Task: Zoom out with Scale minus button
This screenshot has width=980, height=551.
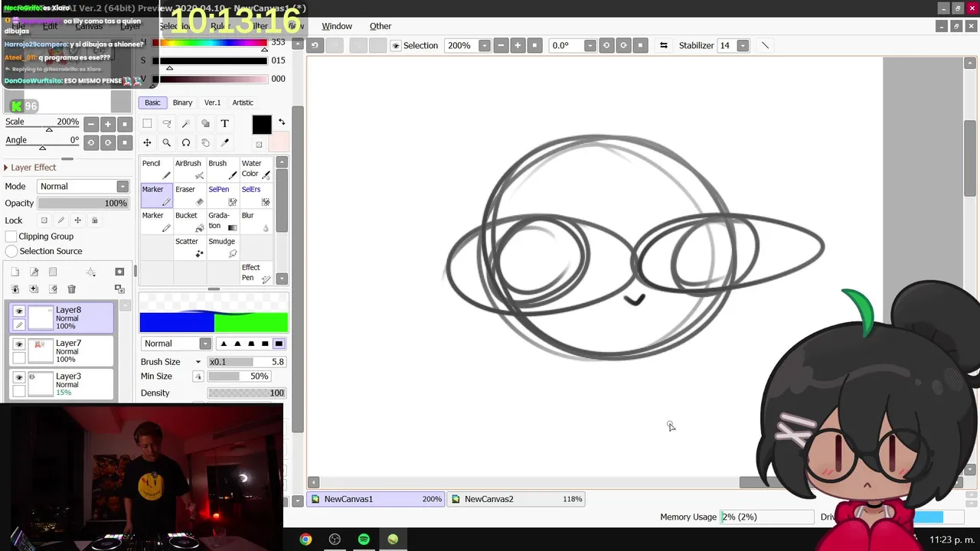Action: pos(91,124)
